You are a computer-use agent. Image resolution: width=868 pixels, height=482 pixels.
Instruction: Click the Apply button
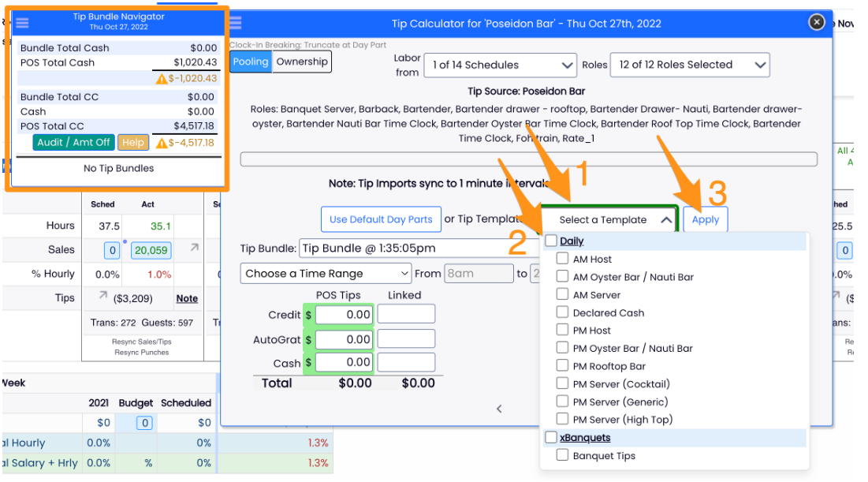point(706,220)
